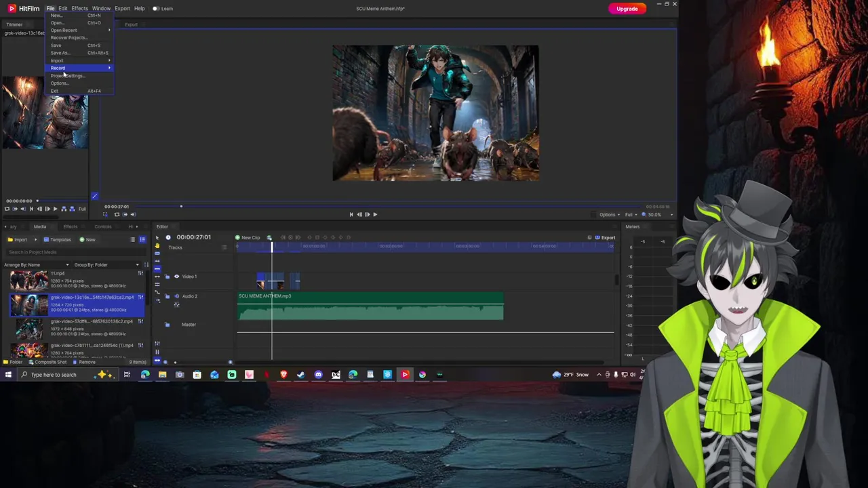Screen dimensions: 868x488
Task: Step forward one frame in viewer
Action: [x=367, y=214]
